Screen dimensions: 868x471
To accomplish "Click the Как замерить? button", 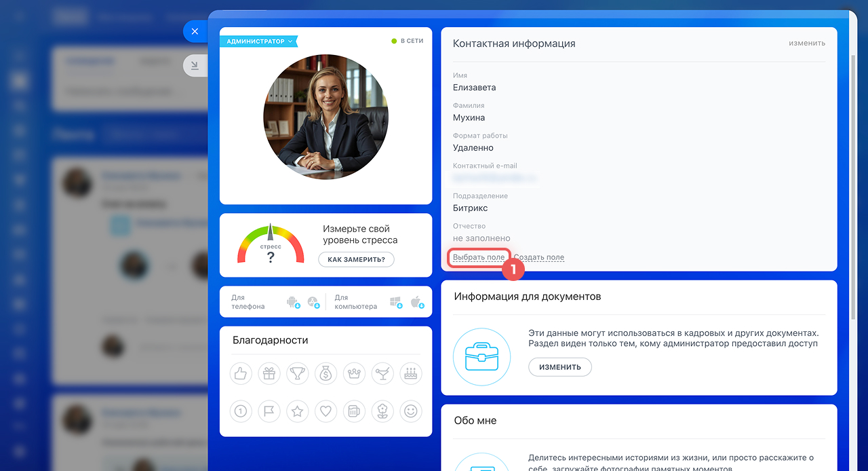I will [x=356, y=259].
